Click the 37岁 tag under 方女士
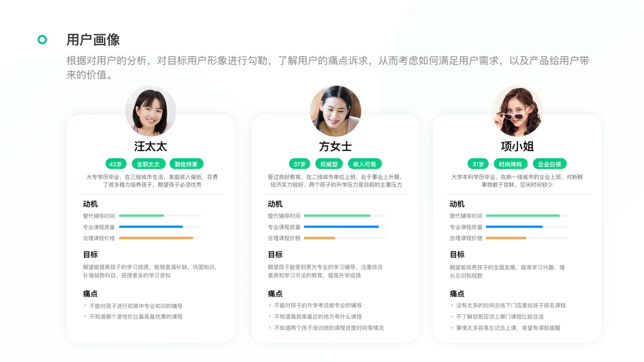Screen dimensions: 644x362 (299, 164)
